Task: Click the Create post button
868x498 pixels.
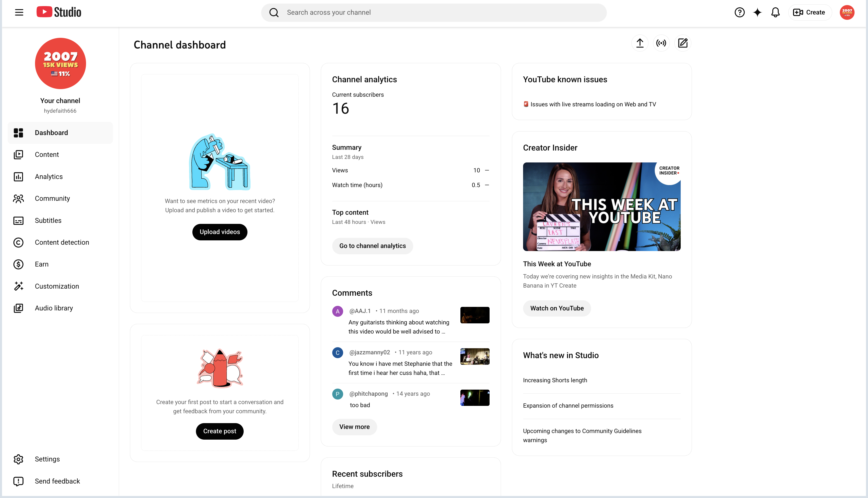Action: pyautogui.click(x=220, y=431)
